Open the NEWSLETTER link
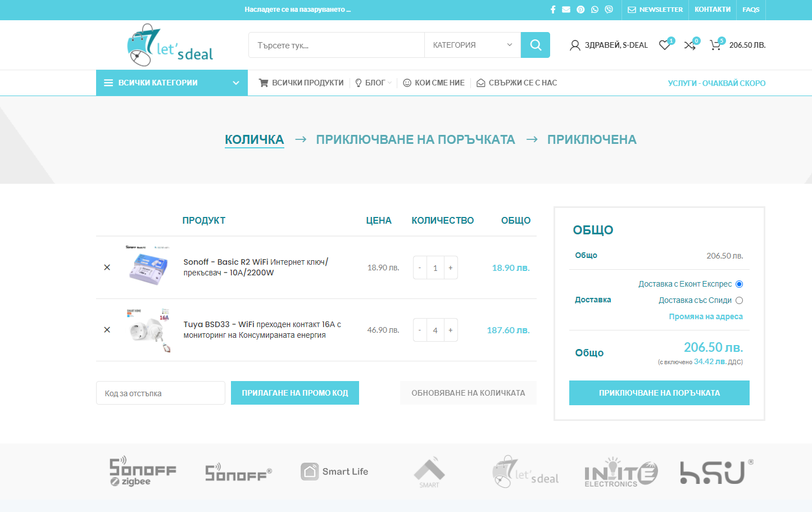The width and height of the screenshot is (812, 512). 655,10
